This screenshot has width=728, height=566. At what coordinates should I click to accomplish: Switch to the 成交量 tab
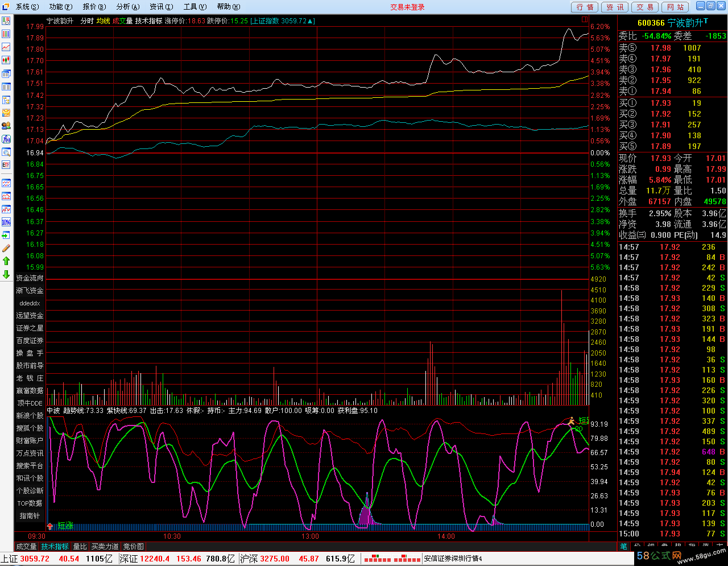pos(26,547)
